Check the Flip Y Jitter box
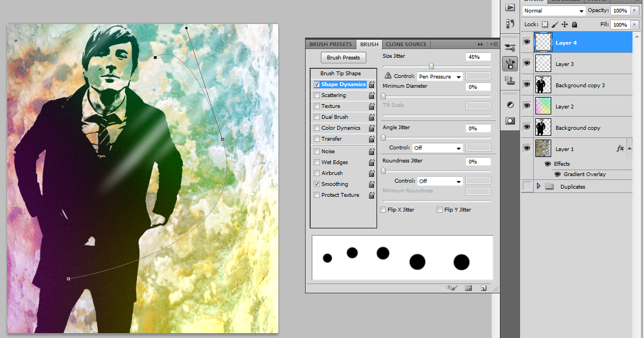The height and width of the screenshot is (338, 644). point(440,209)
